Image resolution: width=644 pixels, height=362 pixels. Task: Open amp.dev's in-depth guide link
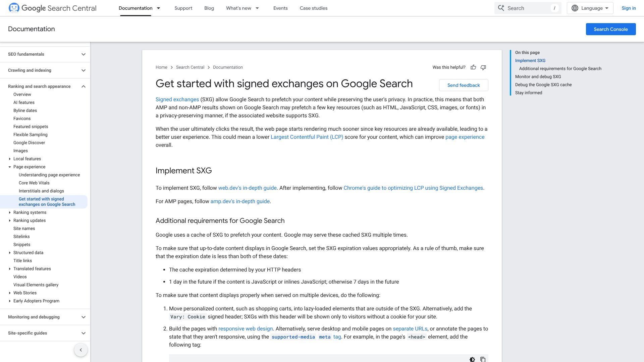click(x=240, y=201)
